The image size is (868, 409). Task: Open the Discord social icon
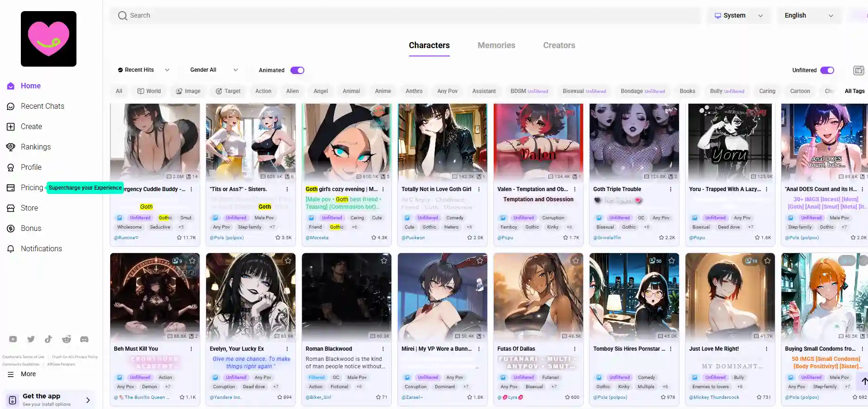[84, 339]
